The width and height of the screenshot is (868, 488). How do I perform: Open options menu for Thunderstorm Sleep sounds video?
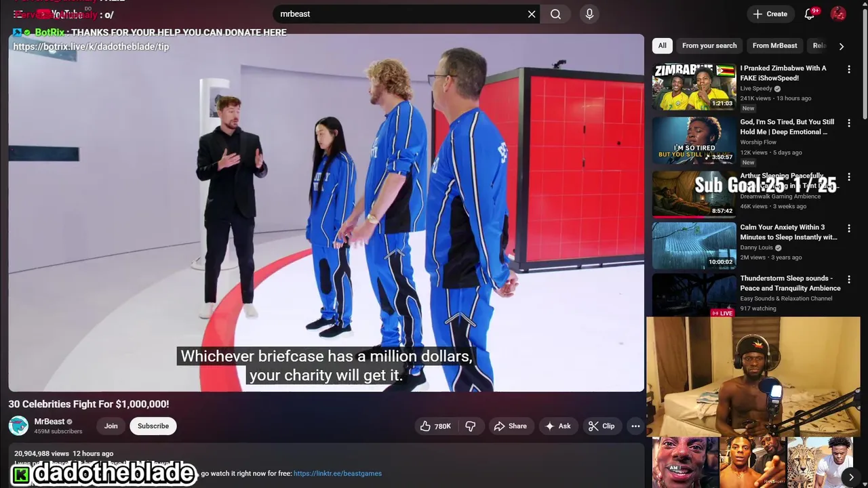848,279
